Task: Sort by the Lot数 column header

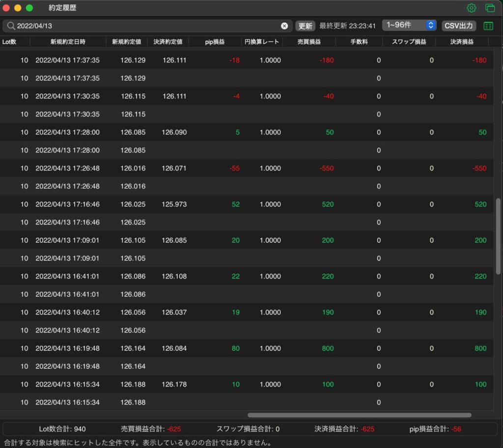Action: (9, 42)
